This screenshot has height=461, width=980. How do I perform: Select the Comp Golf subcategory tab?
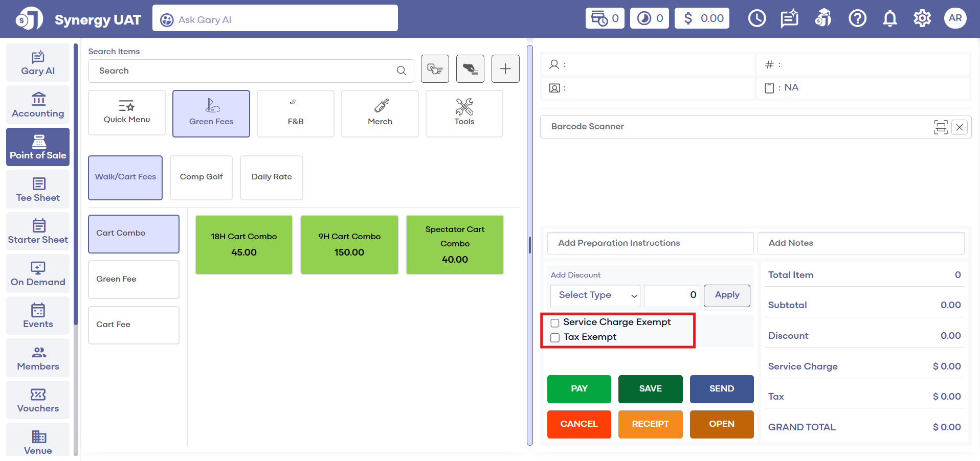(201, 177)
